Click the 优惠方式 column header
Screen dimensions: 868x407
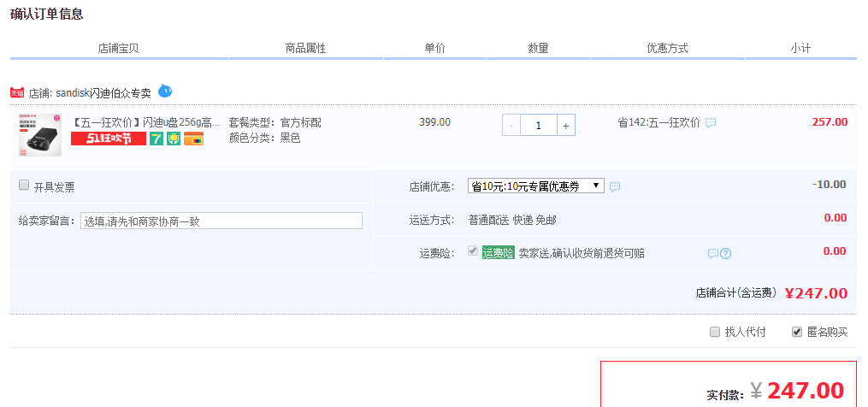pyautogui.click(x=668, y=48)
